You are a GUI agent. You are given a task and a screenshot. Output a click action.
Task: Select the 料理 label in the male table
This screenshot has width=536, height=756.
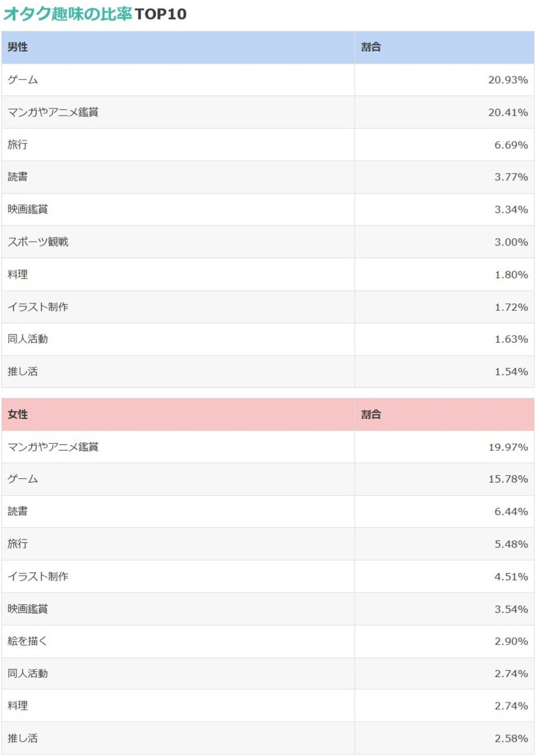(17, 274)
